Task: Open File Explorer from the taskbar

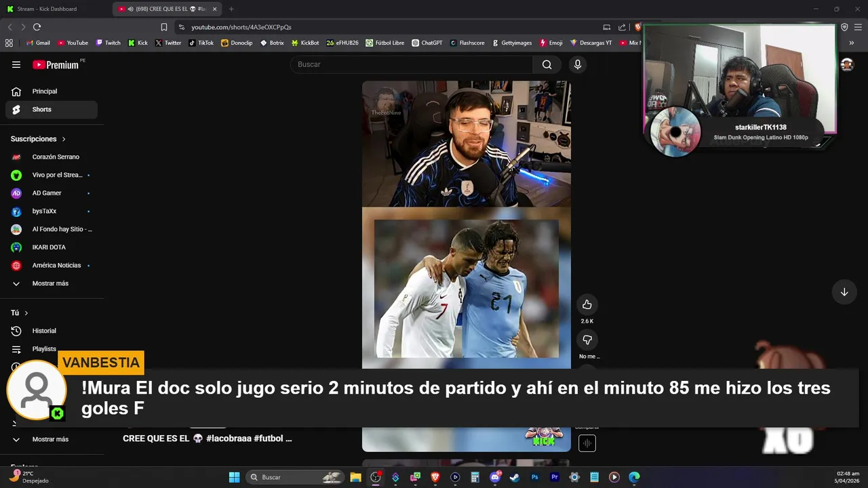Action: coord(355,477)
